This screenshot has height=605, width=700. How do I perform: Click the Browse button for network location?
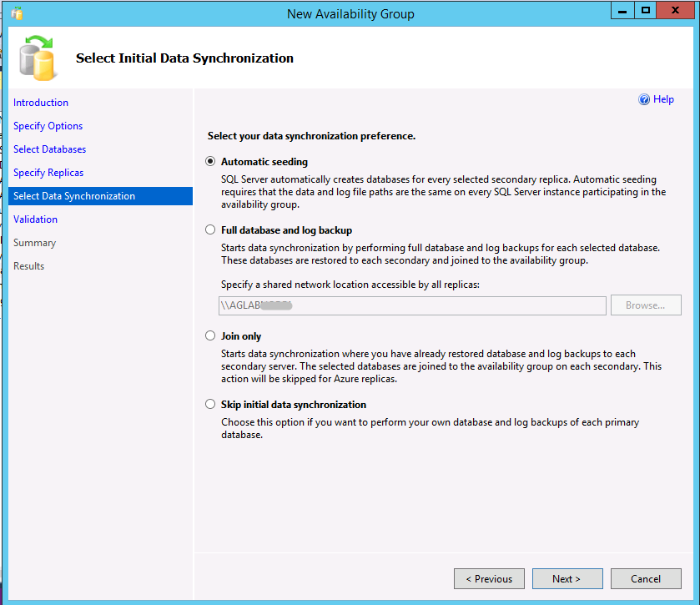(x=646, y=305)
